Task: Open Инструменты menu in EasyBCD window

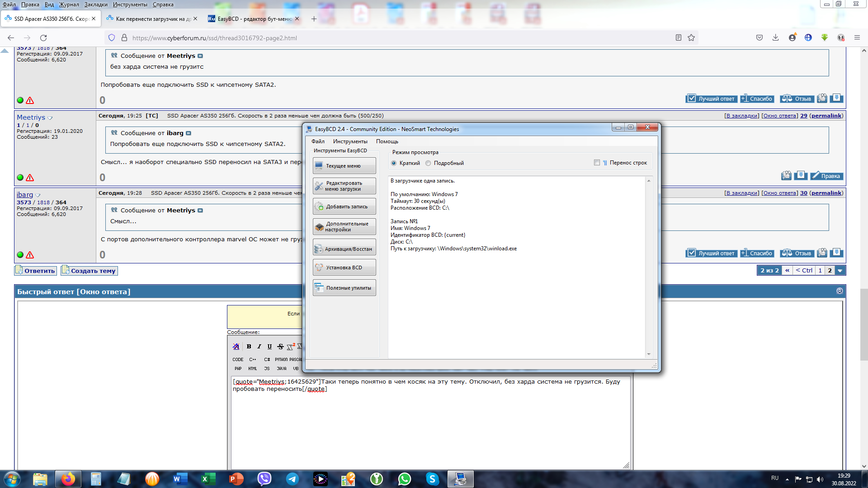Action: tap(350, 141)
